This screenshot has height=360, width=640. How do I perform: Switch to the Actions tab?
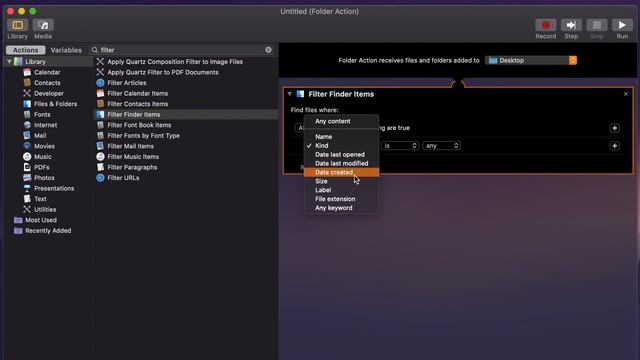click(x=25, y=50)
